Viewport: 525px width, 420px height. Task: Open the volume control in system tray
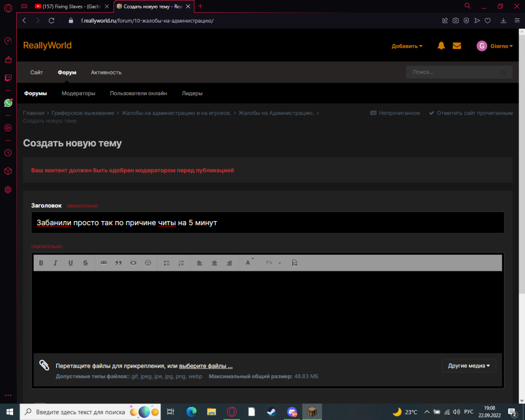[456, 412]
